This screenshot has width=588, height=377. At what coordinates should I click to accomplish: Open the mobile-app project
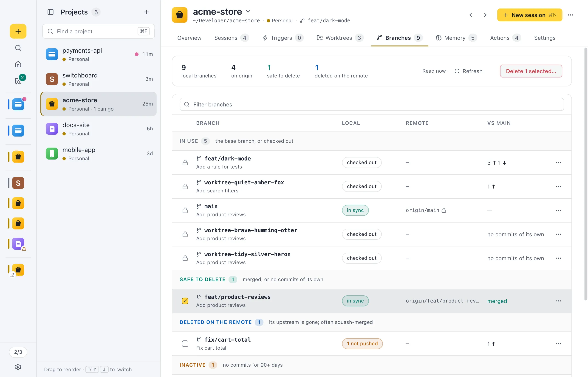[99, 154]
